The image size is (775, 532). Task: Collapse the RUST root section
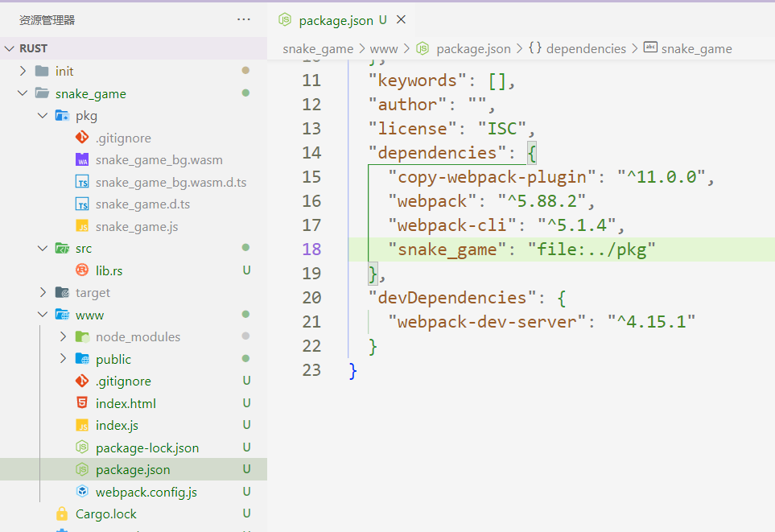[10, 48]
